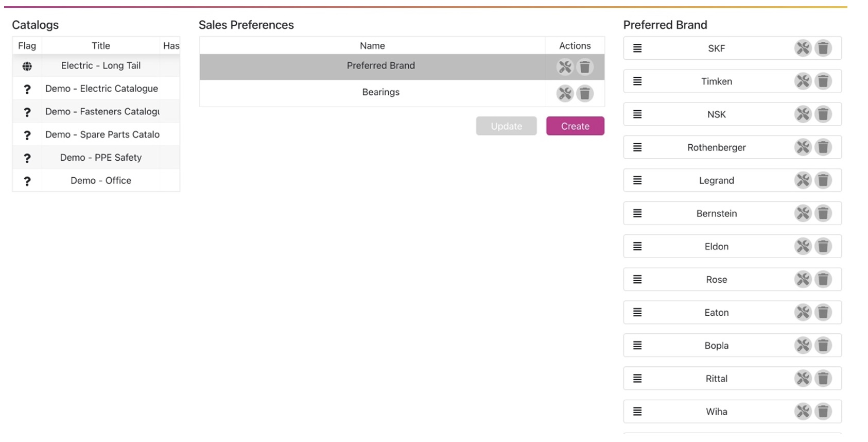Image resolution: width=868 pixels, height=442 pixels.
Task: Select the Bearings preference row
Action: pos(402,93)
